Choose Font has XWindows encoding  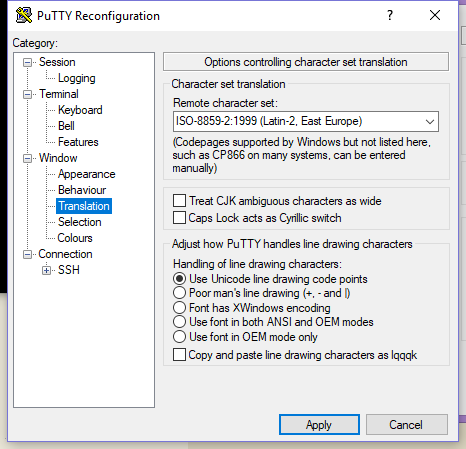(179, 307)
